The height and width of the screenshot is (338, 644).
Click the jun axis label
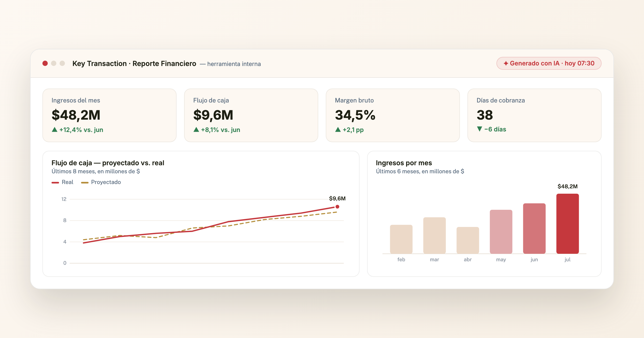534,259
